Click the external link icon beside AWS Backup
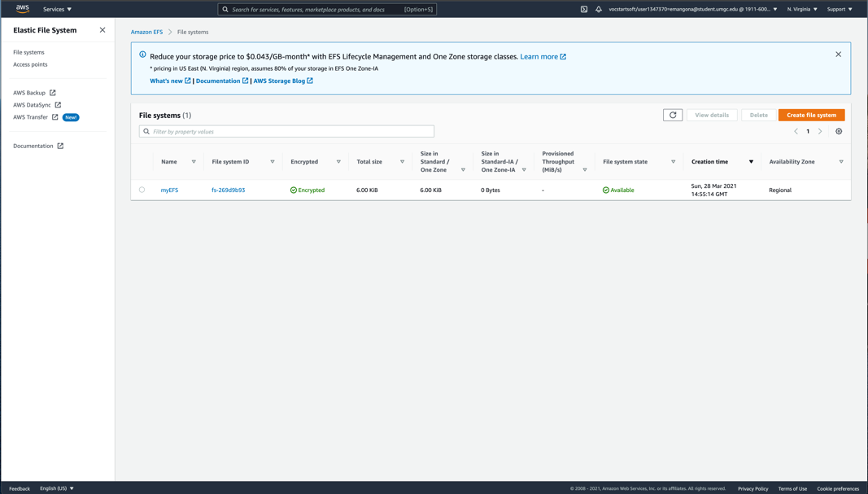This screenshot has width=868, height=494. (53, 93)
